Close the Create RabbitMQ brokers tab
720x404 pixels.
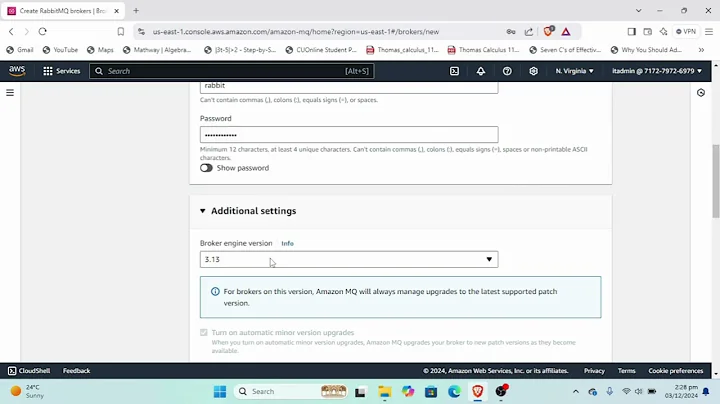pos(117,11)
